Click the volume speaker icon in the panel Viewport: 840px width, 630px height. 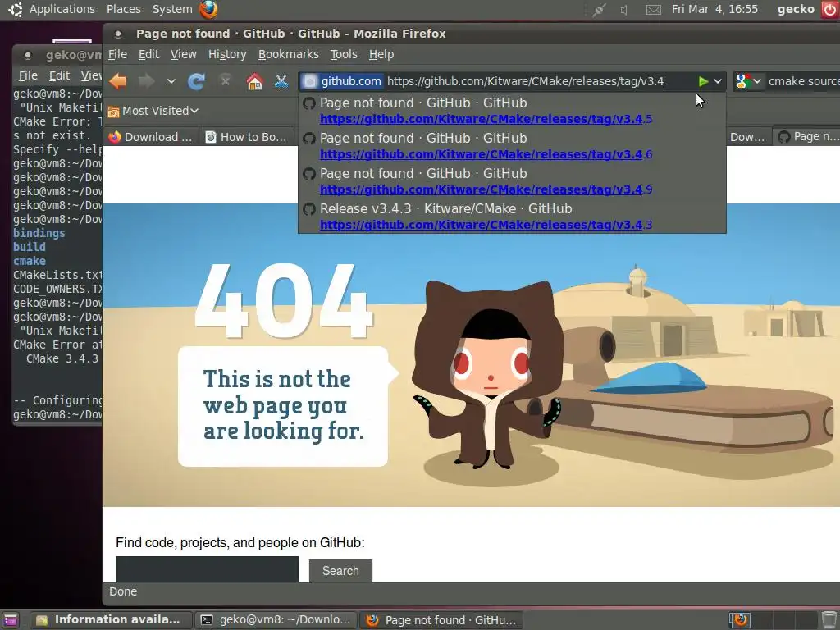coord(624,10)
